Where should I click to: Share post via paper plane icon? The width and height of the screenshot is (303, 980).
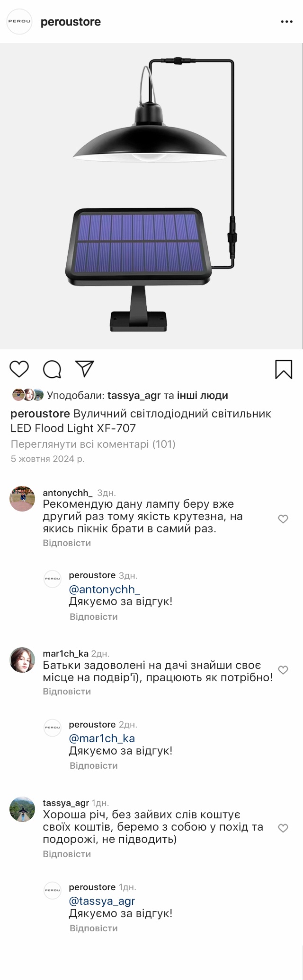pos(85,369)
